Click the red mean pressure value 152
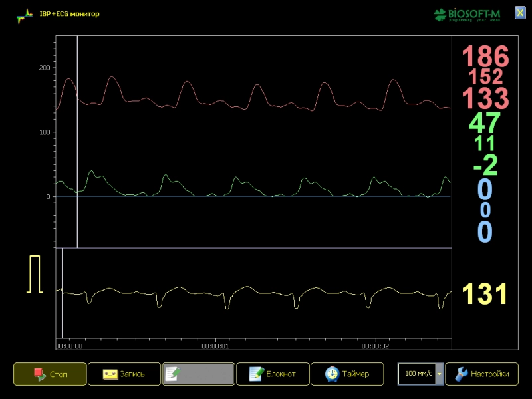Screen dimensions: 532x399 (x=485, y=78)
